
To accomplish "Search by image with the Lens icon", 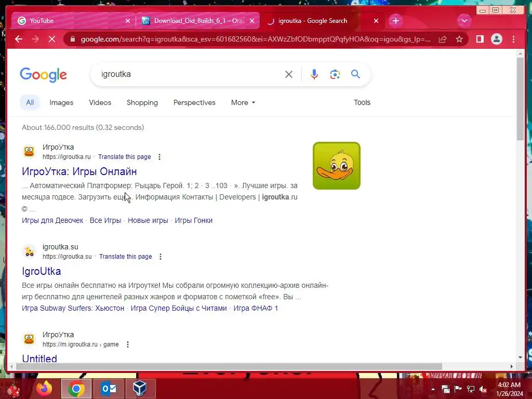I will click(x=335, y=74).
